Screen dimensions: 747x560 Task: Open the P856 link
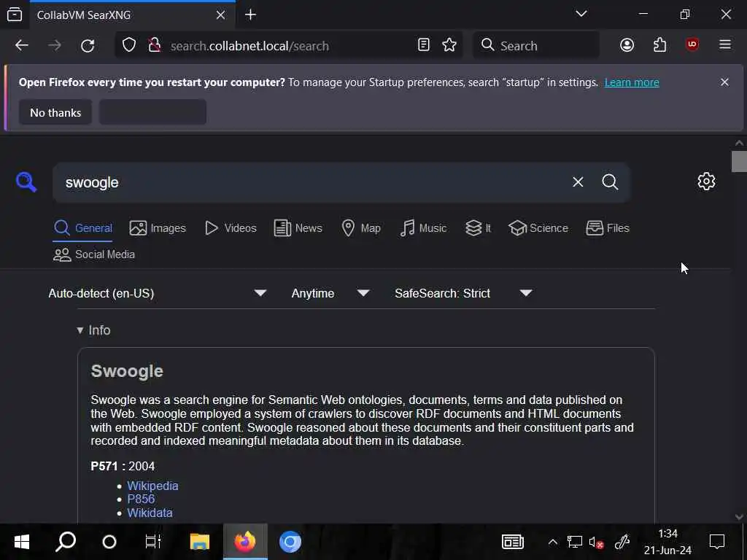141,499
